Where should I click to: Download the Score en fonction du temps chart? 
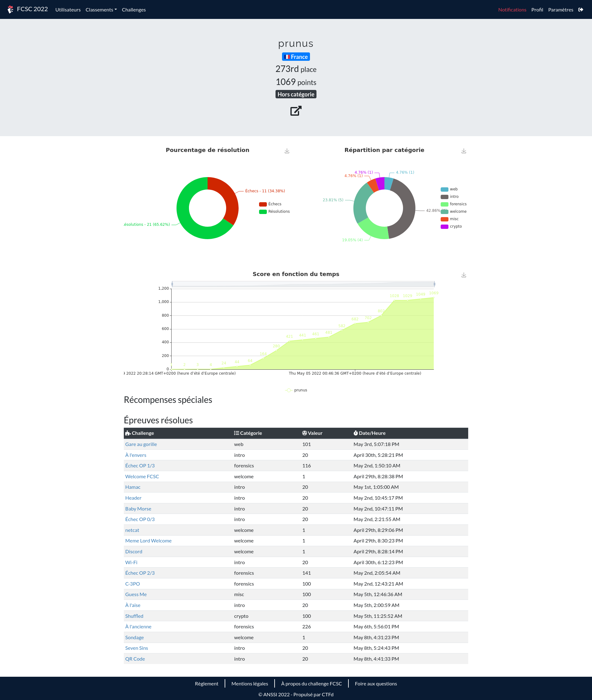(x=464, y=275)
